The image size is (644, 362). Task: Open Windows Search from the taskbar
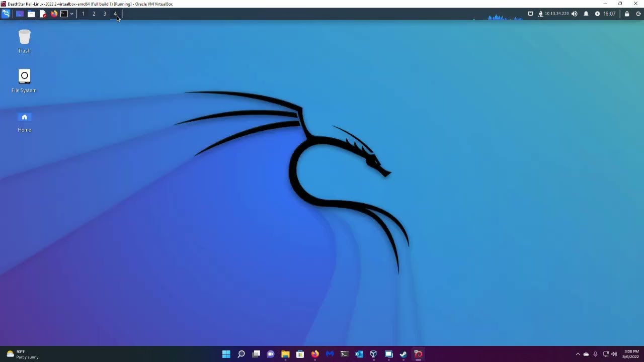tap(241, 354)
